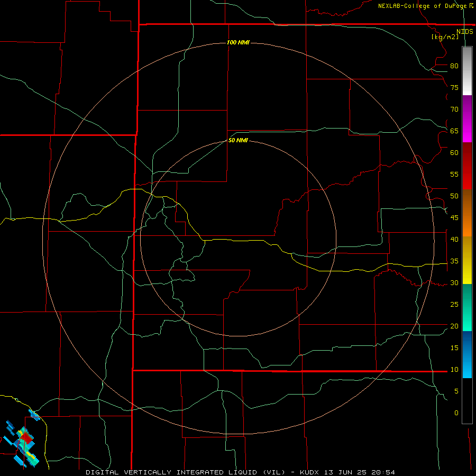The width and height of the screenshot is (476, 476).
Task: Click the 50 value on the VIL scale
Action: (x=454, y=196)
